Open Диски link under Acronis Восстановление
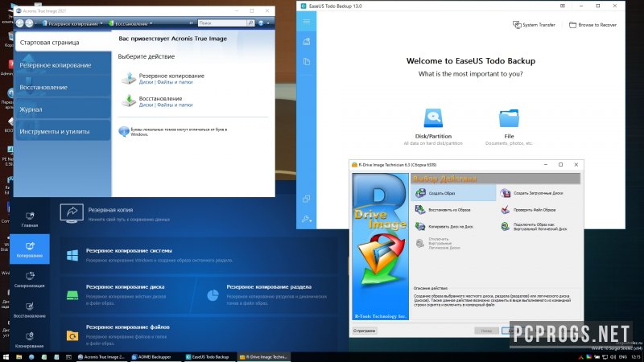644x362 pixels. tap(146, 105)
